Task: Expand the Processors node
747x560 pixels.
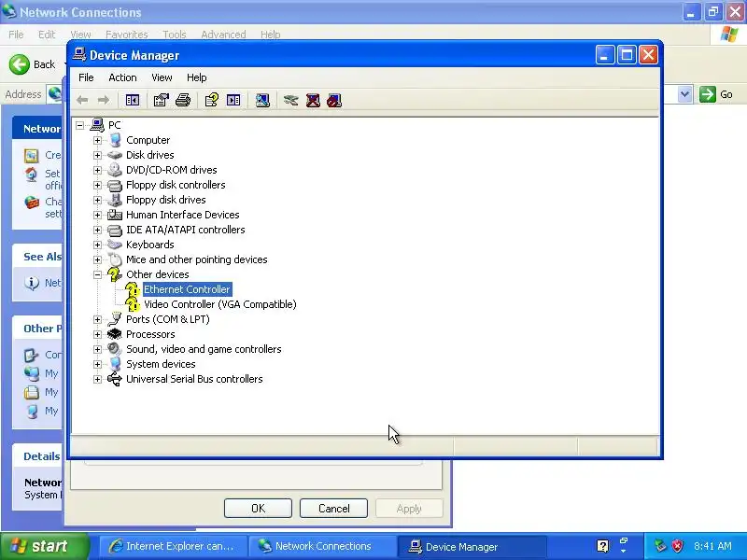Action: tap(97, 334)
